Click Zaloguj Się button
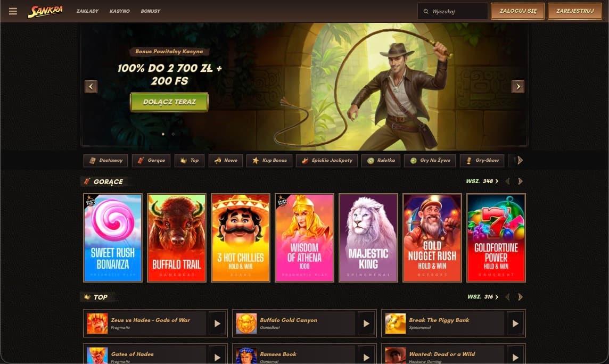The image size is (609, 364). click(x=518, y=11)
